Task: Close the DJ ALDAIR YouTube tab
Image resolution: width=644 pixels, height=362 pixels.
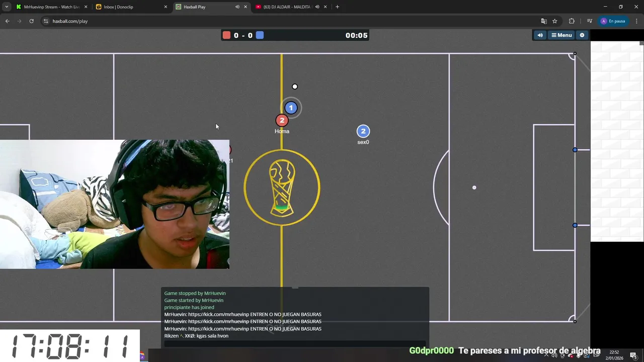Action: pyautogui.click(x=326, y=7)
